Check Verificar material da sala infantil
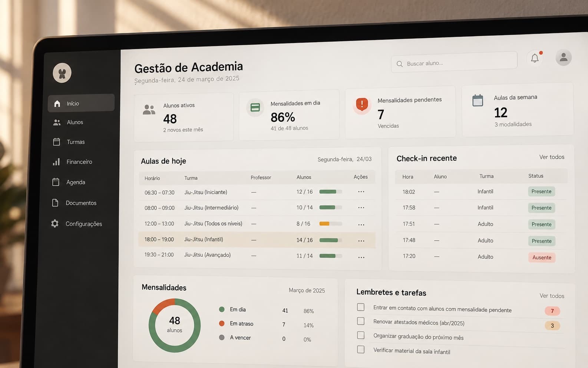The width and height of the screenshot is (588, 368). click(x=361, y=349)
